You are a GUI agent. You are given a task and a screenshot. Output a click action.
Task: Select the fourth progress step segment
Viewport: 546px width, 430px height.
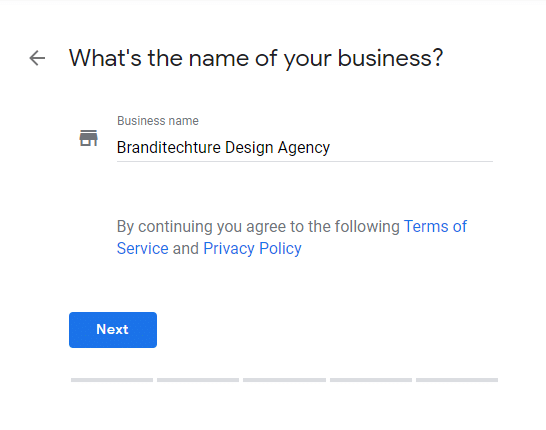(x=370, y=380)
